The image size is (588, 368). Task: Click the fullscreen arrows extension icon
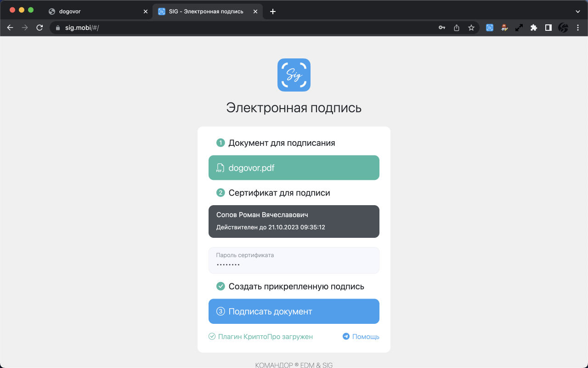[519, 28]
